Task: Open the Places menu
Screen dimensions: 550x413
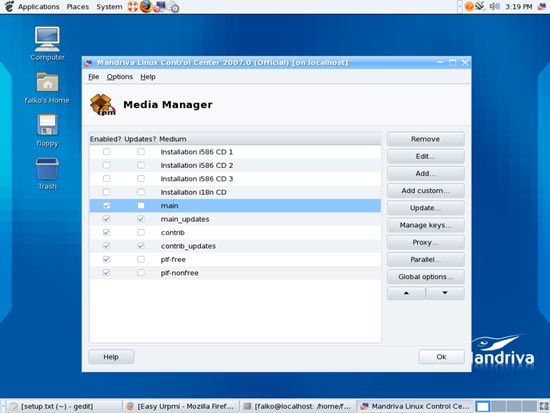Action: point(78,7)
